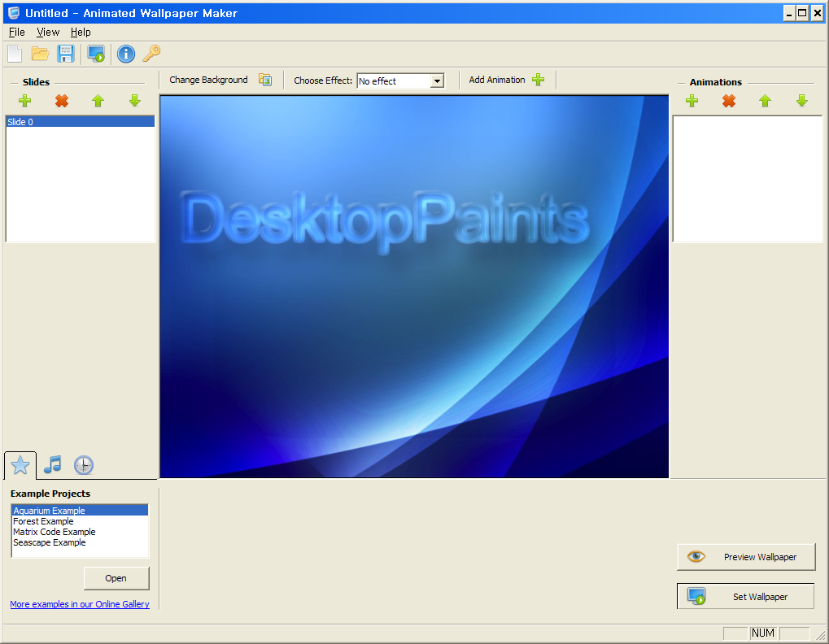Close the Animated Wallpaper Maker window
The height and width of the screenshot is (644, 829).
click(x=817, y=13)
